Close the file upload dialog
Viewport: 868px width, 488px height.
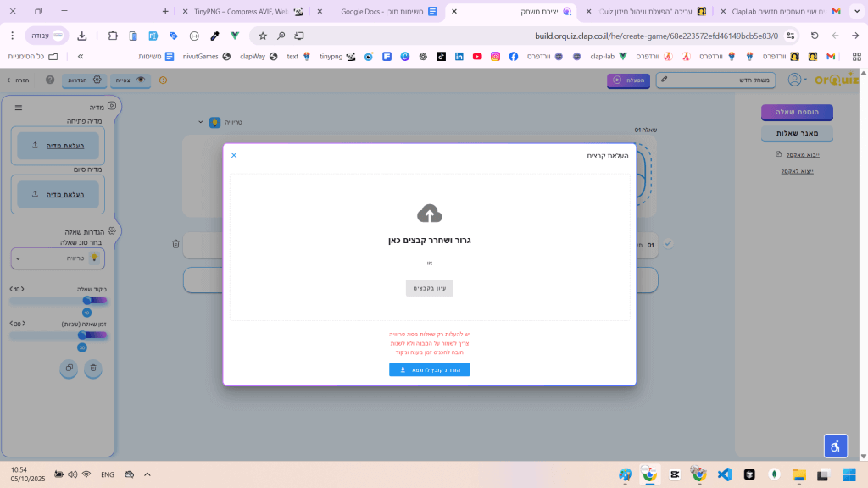pos(234,155)
